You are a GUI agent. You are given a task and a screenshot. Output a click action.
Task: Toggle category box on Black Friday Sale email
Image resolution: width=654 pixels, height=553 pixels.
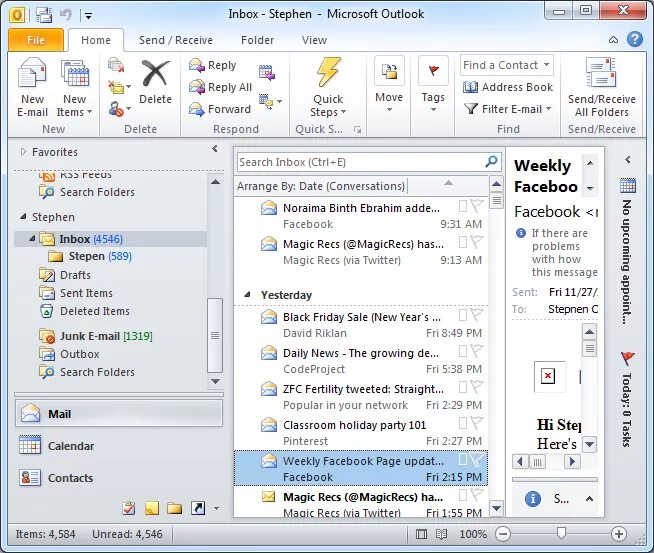[463, 315]
